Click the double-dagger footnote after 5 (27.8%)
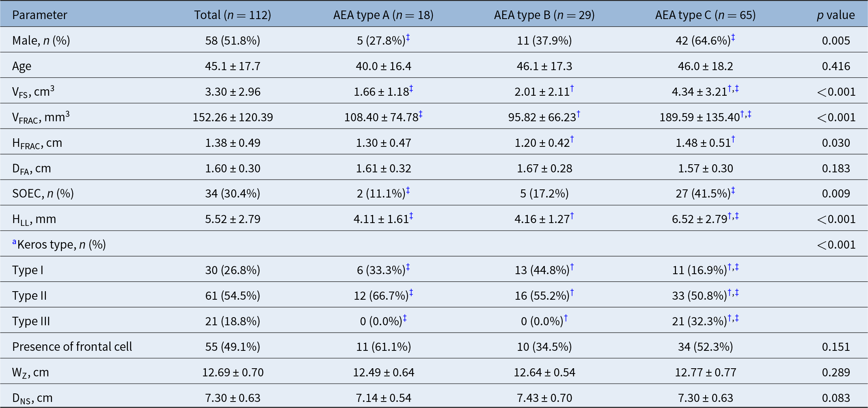 point(408,38)
